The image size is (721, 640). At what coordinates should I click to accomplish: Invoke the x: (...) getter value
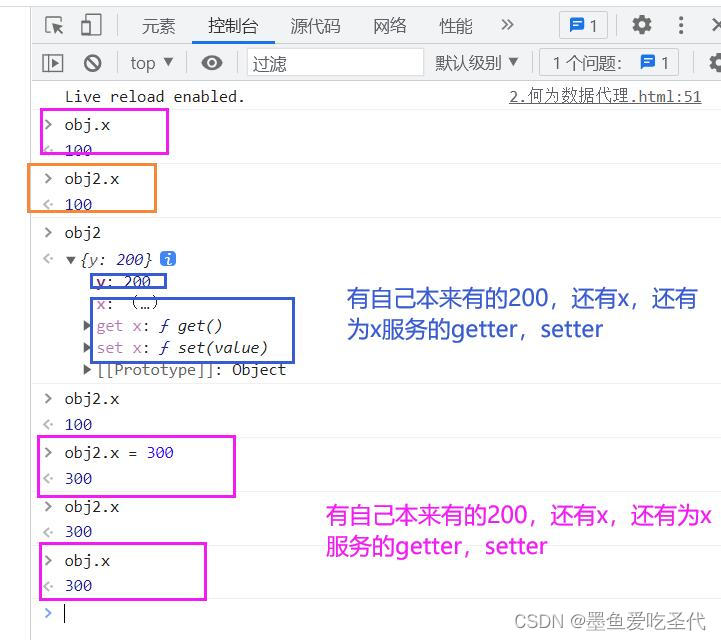point(145,303)
